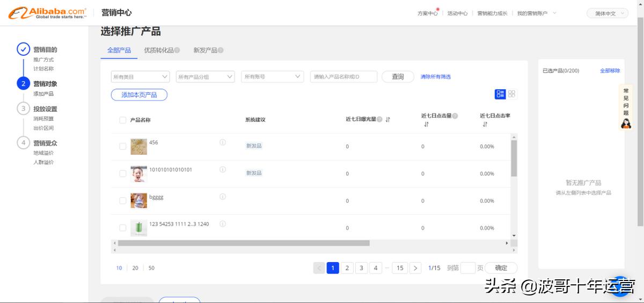This screenshot has height=303, width=644.
Task: Check the box for product 101010101010101
Action: click(x=122, y=174)
